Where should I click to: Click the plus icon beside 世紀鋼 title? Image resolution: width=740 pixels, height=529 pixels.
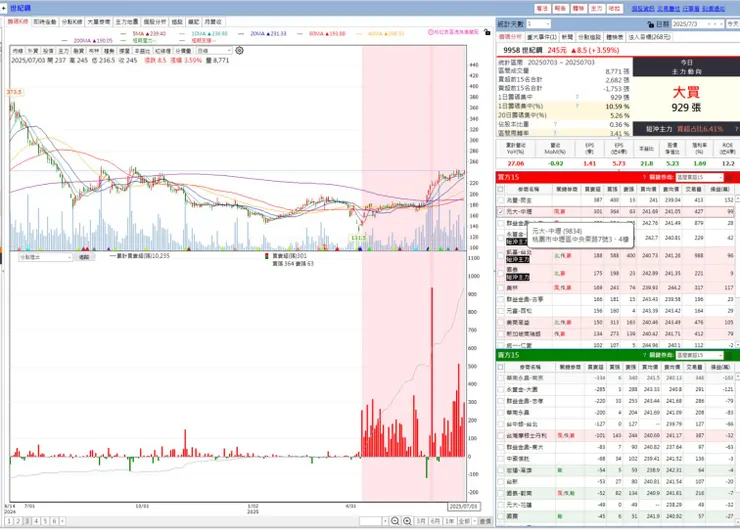tap(4, 8)
